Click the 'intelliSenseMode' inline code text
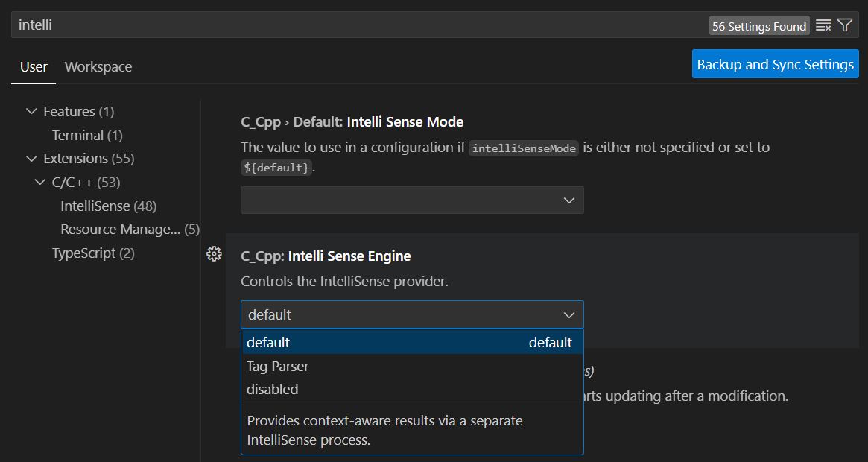The width and height of the screenshot is (868, 462). (x=524, y=148)
